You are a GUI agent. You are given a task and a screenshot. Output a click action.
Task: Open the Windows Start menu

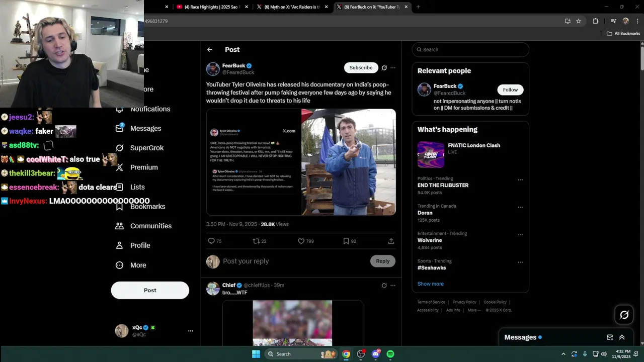256,354
